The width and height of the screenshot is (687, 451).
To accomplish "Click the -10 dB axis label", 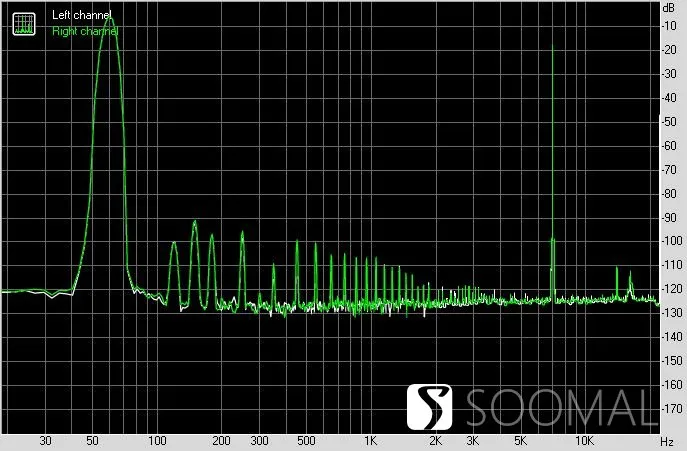I will tap(669, 26).
